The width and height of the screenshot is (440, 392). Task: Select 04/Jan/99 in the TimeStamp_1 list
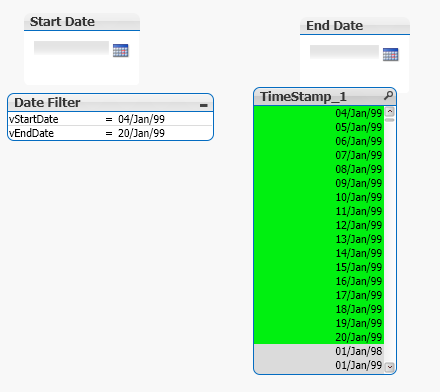pyautogui.click(x=319, y=113)
